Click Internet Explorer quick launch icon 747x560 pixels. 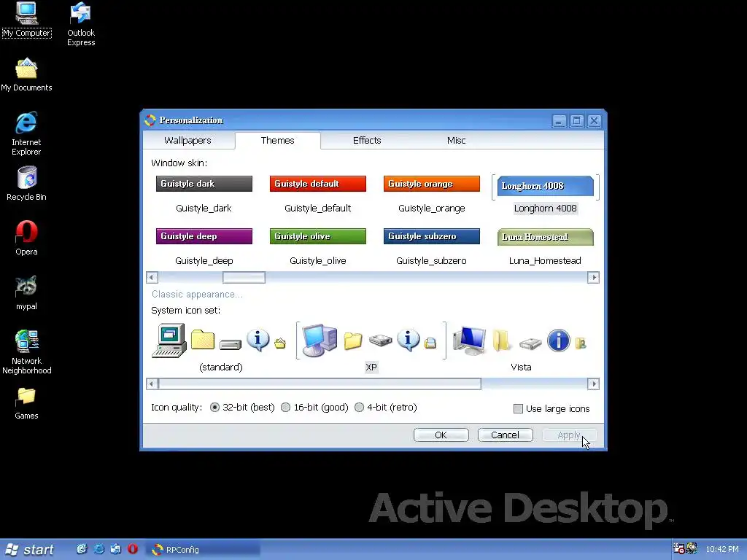pyautogui.click(x=99, y=549)
